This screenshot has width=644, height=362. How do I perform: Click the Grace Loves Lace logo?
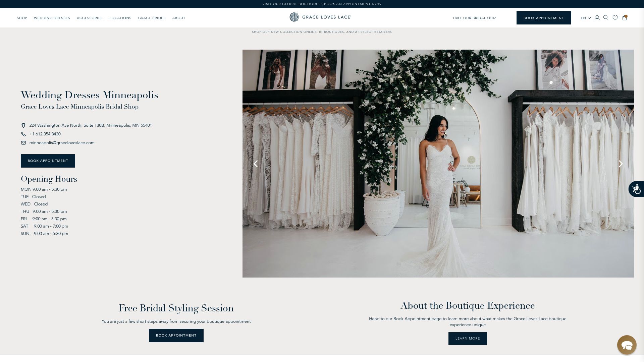320,17
